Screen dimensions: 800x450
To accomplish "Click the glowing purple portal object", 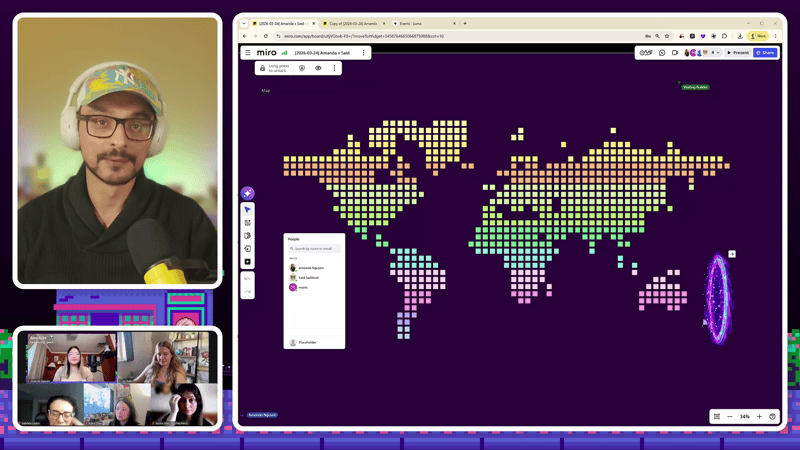I will pos(717,299).
